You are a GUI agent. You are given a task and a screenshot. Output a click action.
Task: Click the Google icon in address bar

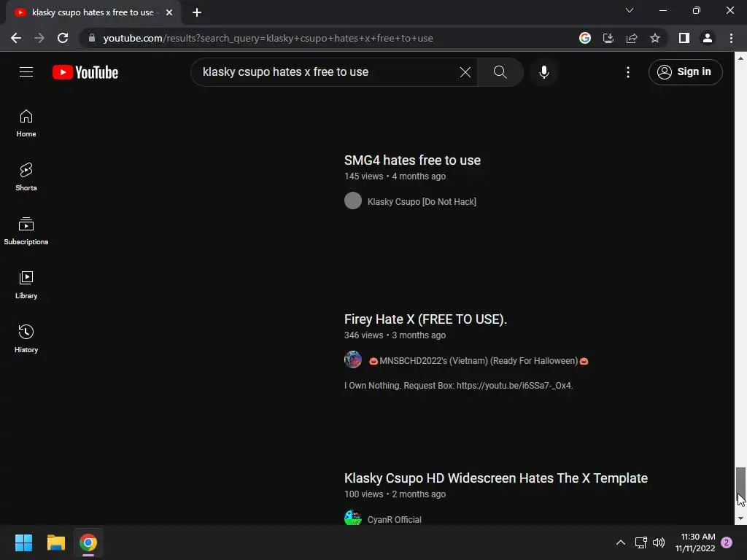(x=585, y=38)
